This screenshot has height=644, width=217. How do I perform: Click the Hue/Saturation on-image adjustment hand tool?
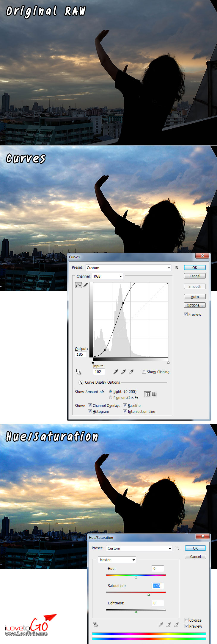click(x=95, y=625)
